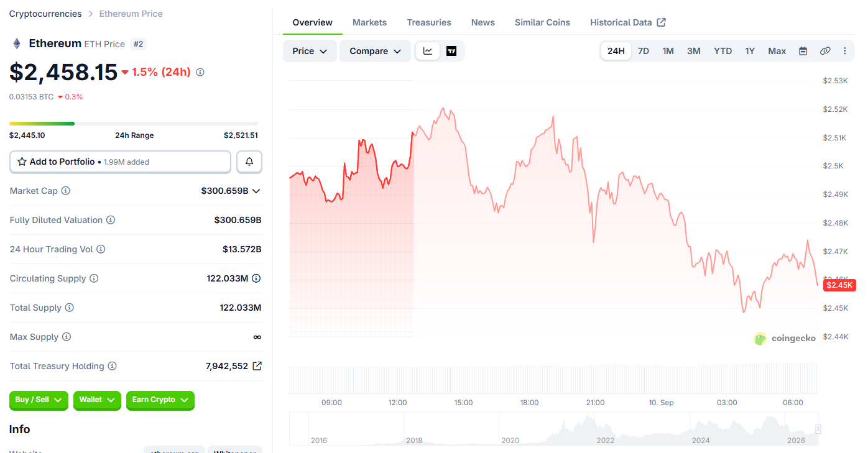The width and height of the screenshot is (868, 453).
Task: Click Market Cap info icon
Action: [66, 191]
